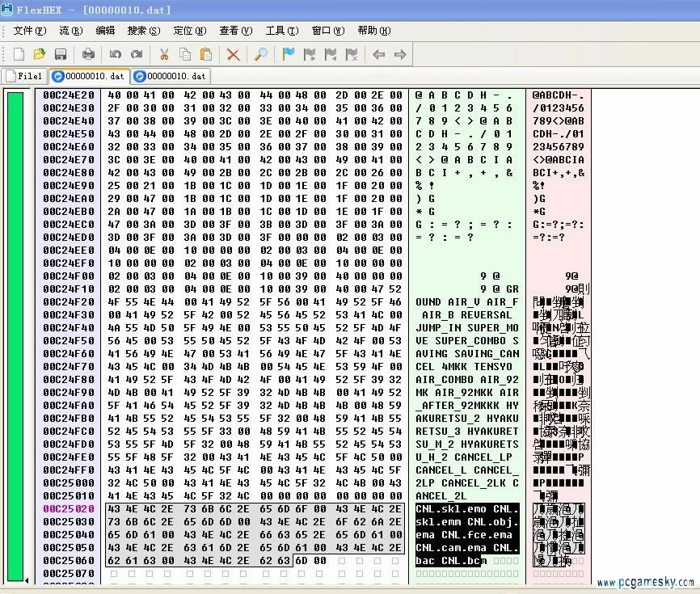Click ANSI text 'OUND AIR_V AIR_F'
The width and height of the screenshot is (700, 594).
point(467,302)
